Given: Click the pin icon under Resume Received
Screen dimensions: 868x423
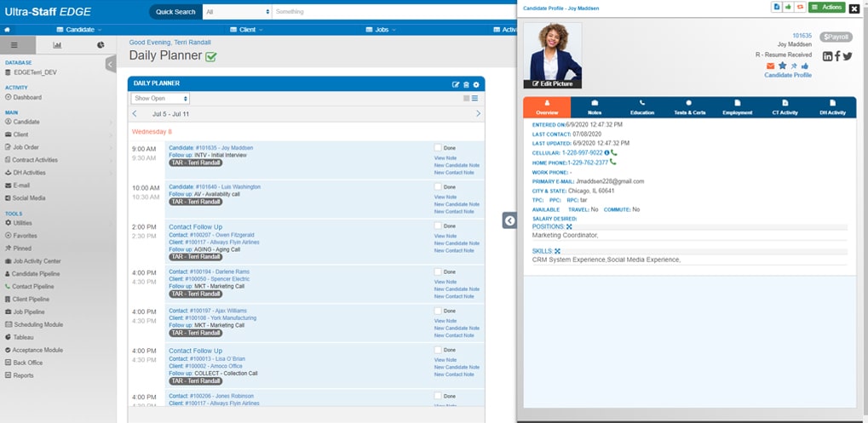Looking at the screenshot, I should click(x=795, y=66).
